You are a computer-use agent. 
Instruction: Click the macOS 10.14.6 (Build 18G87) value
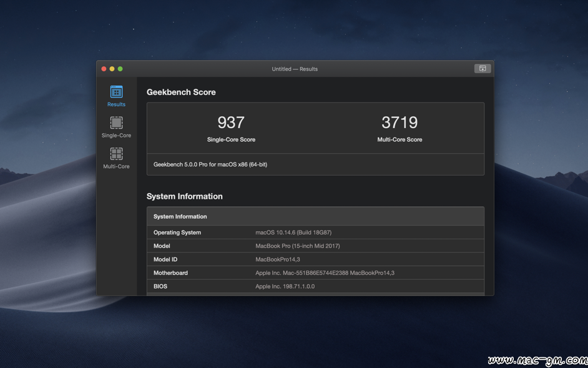[293, 232]
